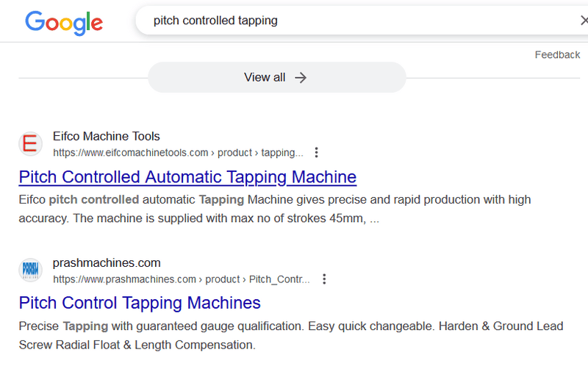Click the prashmachines.com favicon
588x369 pixels.
pos(30,270)
